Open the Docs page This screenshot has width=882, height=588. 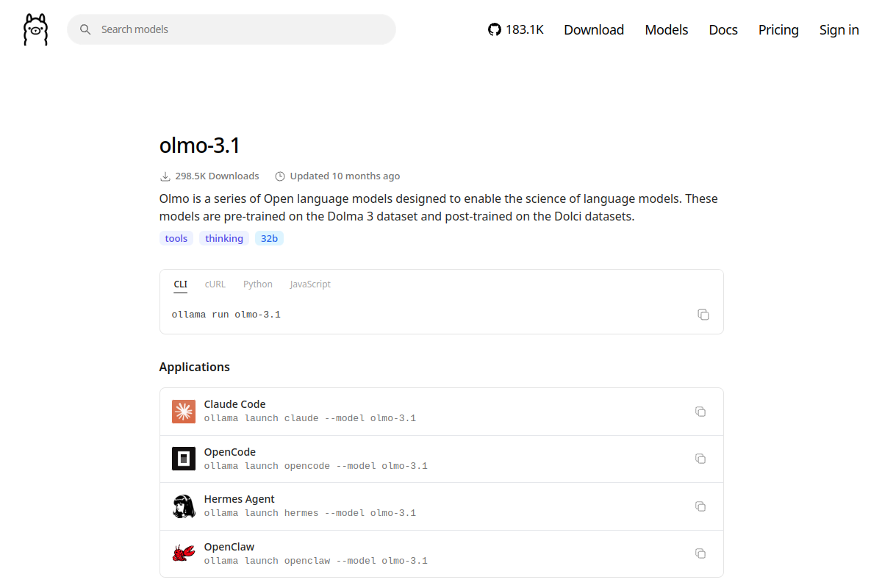pos(723,29)
